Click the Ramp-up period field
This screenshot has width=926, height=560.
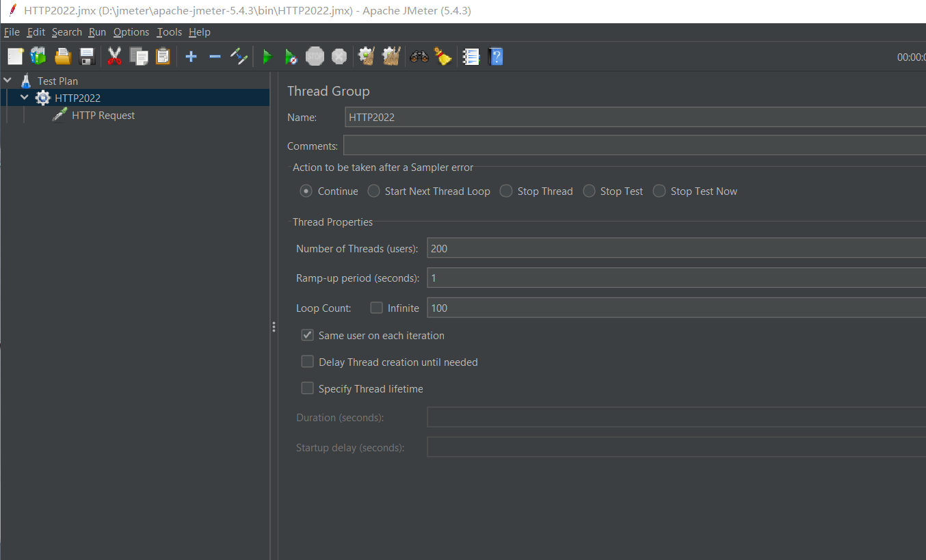[x=676, y=278]
